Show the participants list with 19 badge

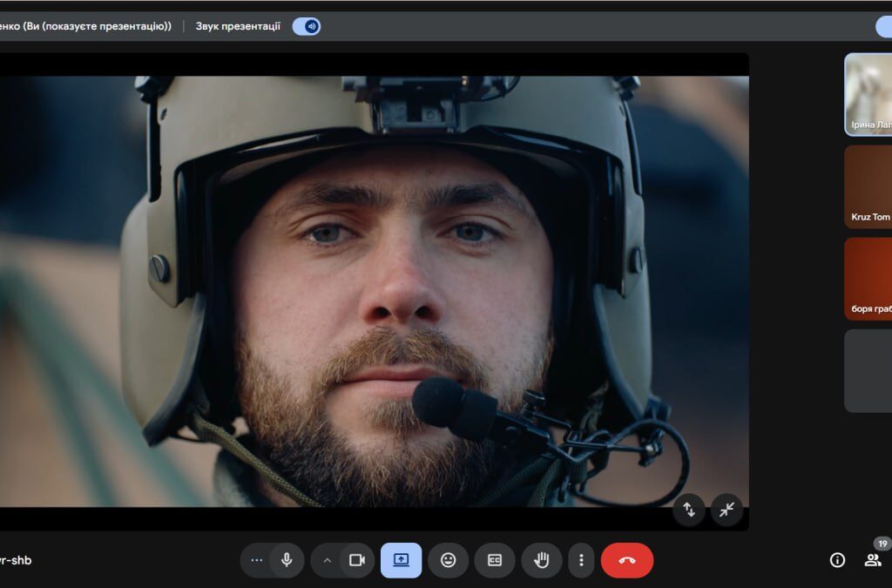872,560
